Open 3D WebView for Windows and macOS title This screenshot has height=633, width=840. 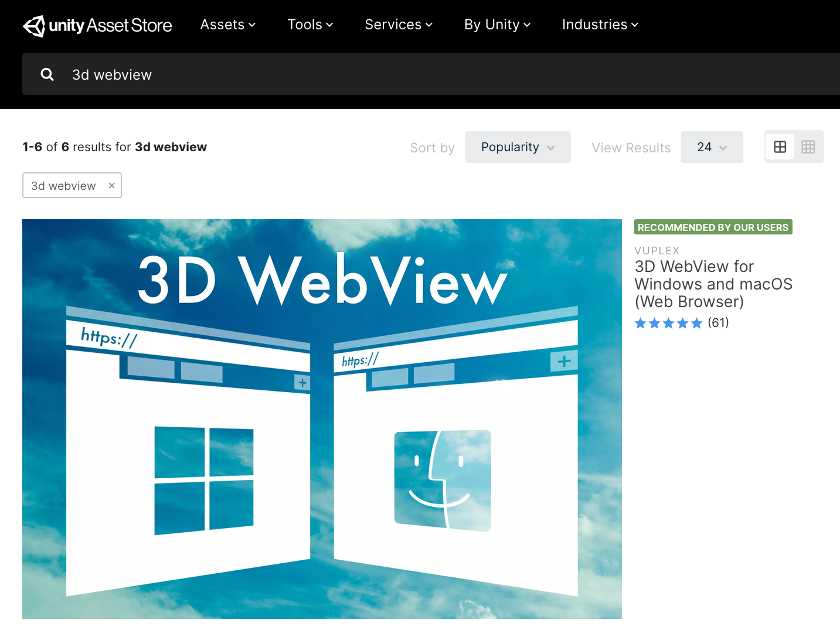point(713,284)
